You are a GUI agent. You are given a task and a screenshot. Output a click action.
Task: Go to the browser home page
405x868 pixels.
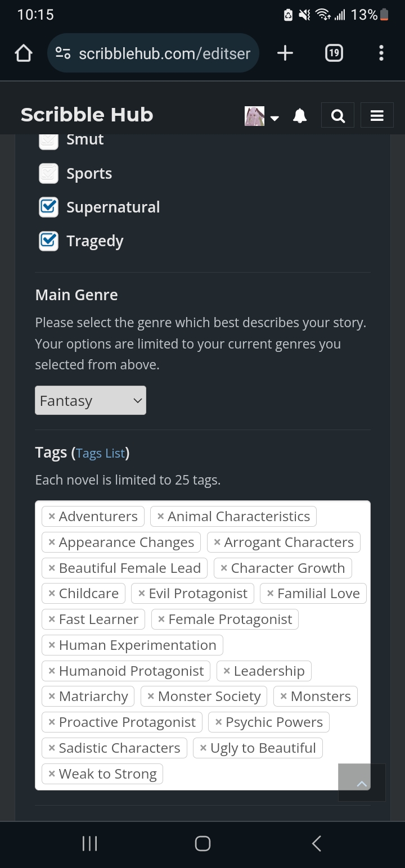[x=23, y=53]
